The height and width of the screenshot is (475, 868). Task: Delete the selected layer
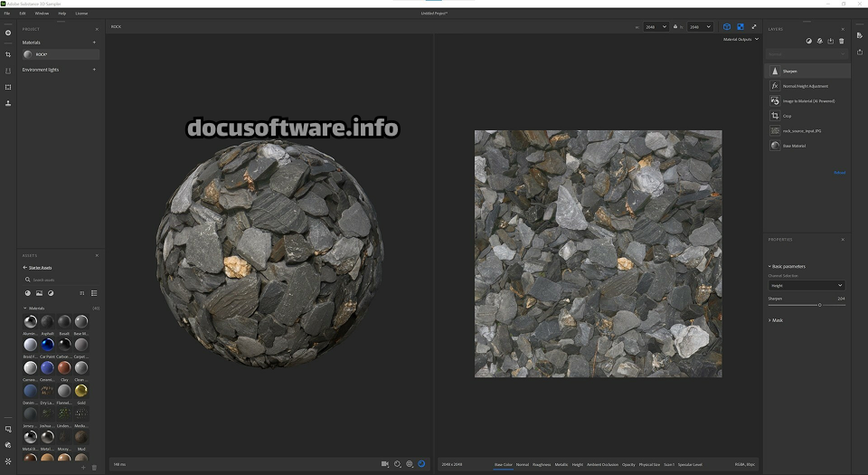(842, 41)
